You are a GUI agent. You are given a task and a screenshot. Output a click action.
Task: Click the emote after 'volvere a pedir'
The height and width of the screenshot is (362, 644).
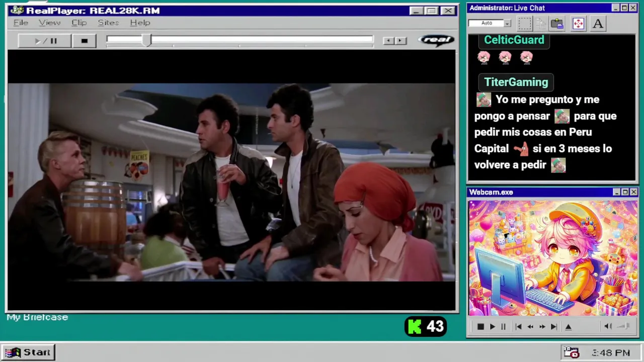tap(558, 165)
